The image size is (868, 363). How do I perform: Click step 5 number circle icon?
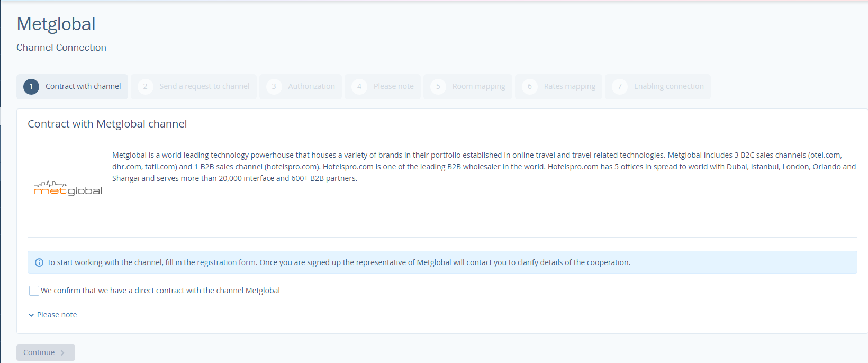[x=438, y=86]
